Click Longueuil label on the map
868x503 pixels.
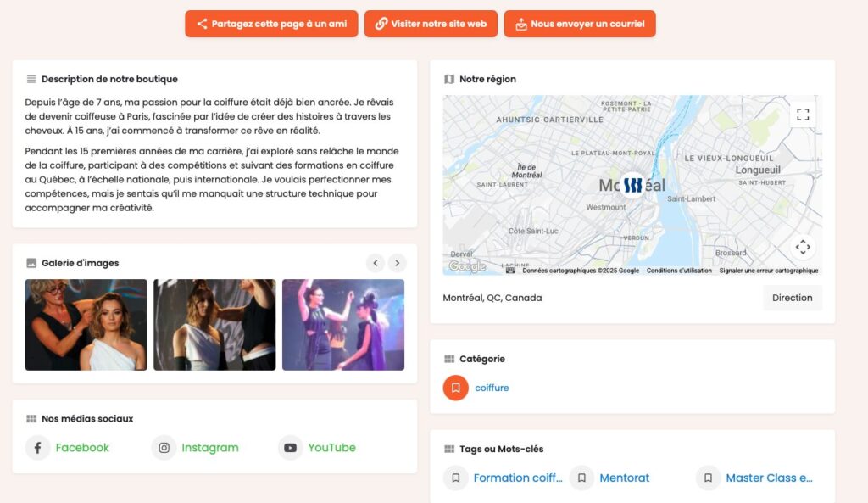[758, 170]
